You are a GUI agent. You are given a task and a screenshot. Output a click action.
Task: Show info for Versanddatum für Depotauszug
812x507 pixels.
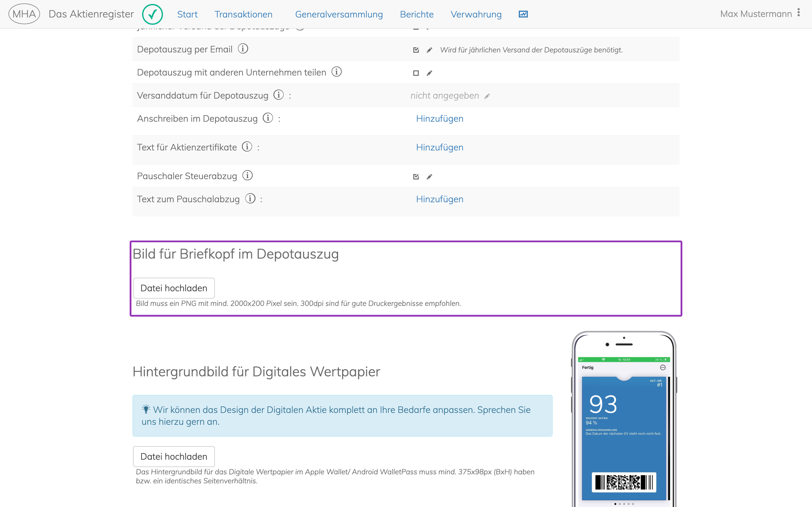tap(278, 95)
